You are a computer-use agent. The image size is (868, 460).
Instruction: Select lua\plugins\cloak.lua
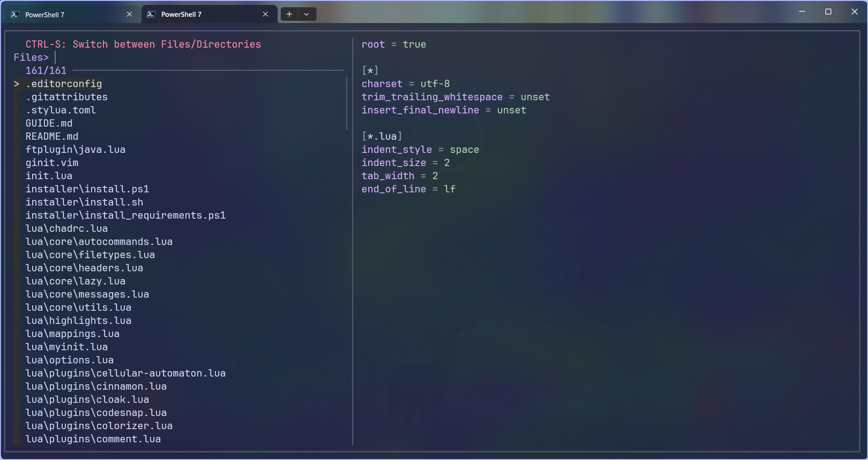click(x=88, y=400)
